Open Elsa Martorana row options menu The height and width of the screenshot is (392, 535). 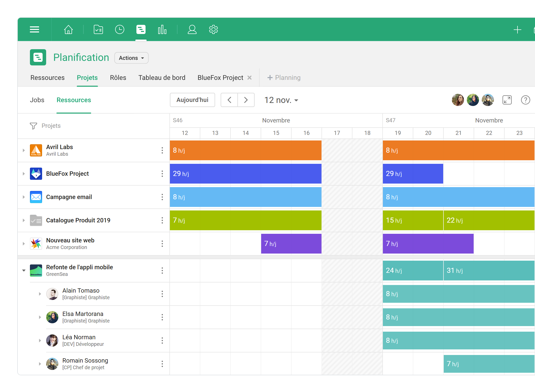pos(162,317)
